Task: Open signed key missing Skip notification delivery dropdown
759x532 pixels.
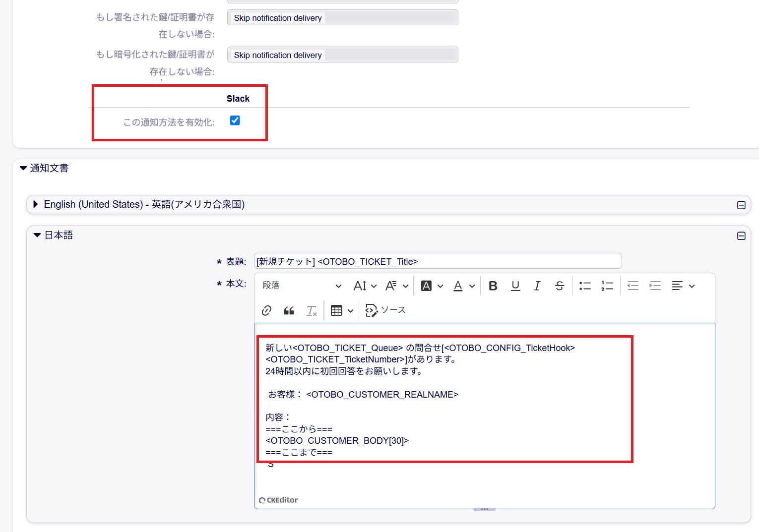Action: (x=343, y=18)
